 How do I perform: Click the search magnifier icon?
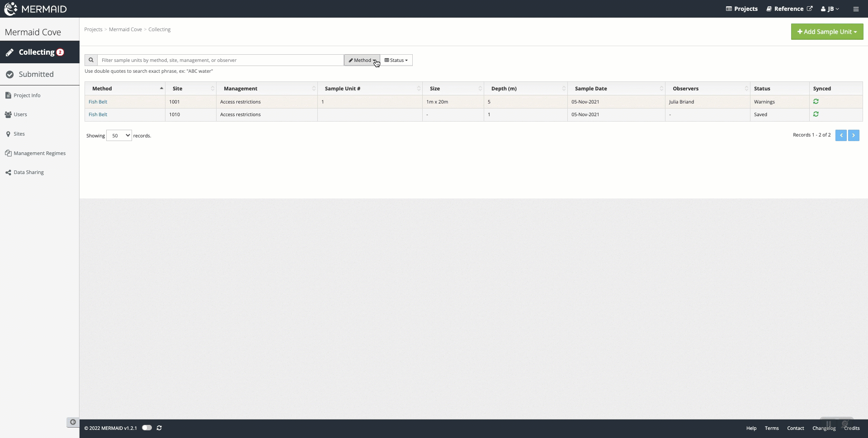click(91, 60)
